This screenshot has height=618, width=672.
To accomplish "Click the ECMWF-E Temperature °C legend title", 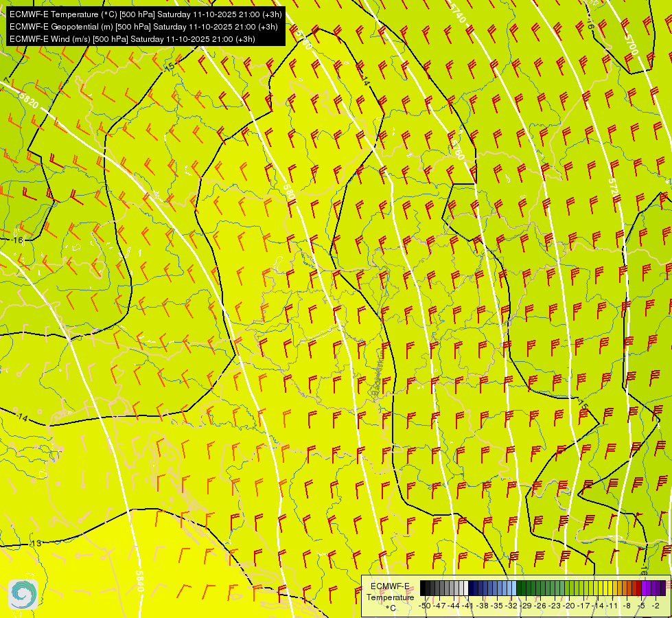I will pyautogui.click(x=390, y=597).
